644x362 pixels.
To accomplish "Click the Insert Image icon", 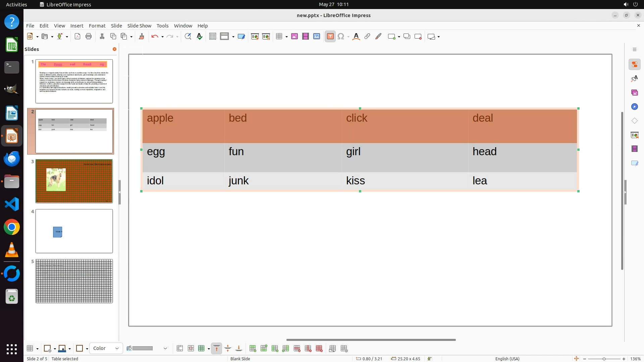I will pos(294,37).
